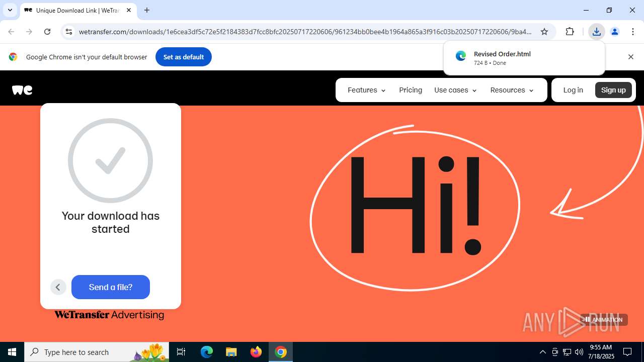Open a new tab with the plus button
Screen dimensions: 644x362
pos(147,10)
